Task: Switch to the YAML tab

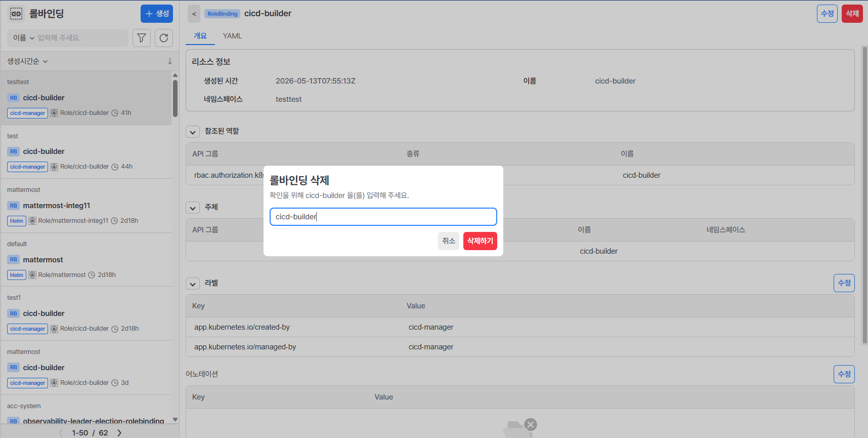Action: point(233,36)
